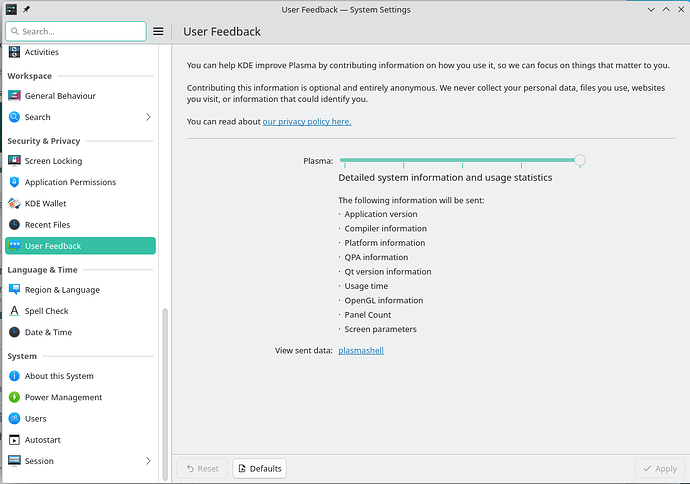690x484 pixels.
Task: Expand the Session submenu arrow
Action: click(148, 461)
